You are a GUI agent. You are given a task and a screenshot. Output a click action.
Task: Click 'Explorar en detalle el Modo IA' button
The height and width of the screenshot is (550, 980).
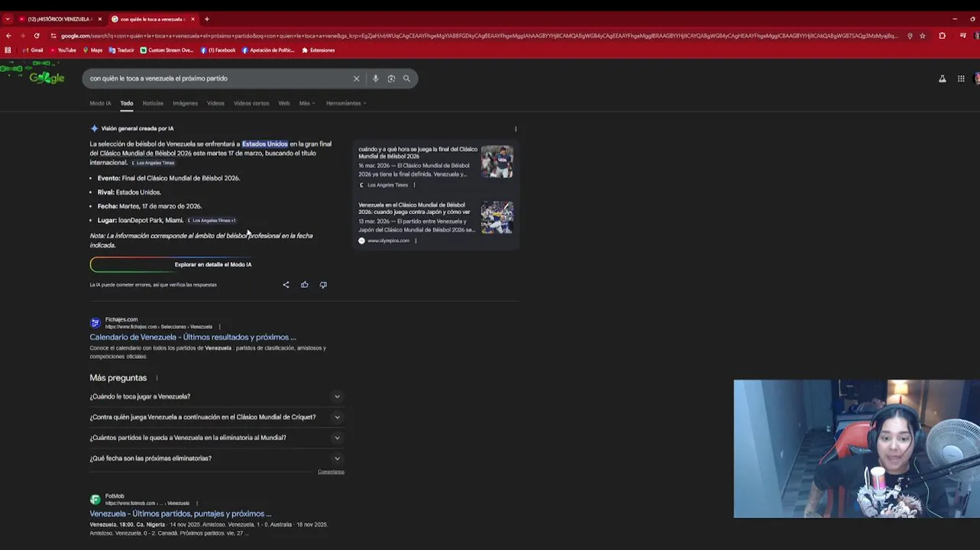pos(212,264)
